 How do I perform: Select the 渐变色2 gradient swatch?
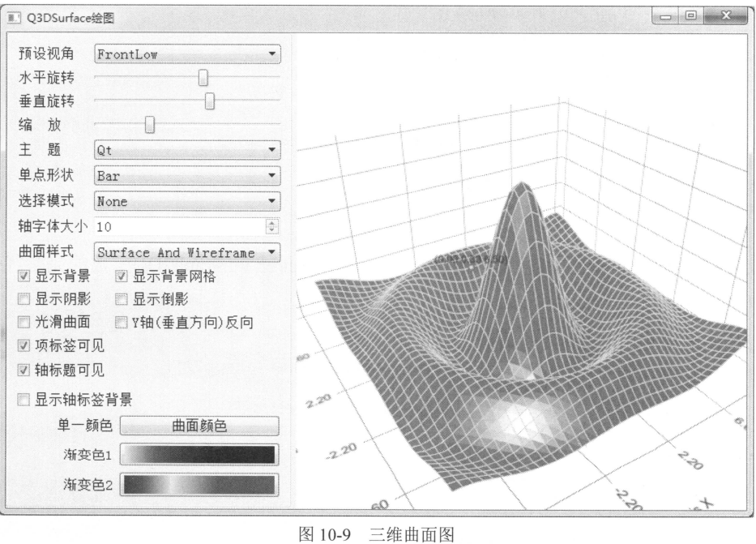point(201,485)
